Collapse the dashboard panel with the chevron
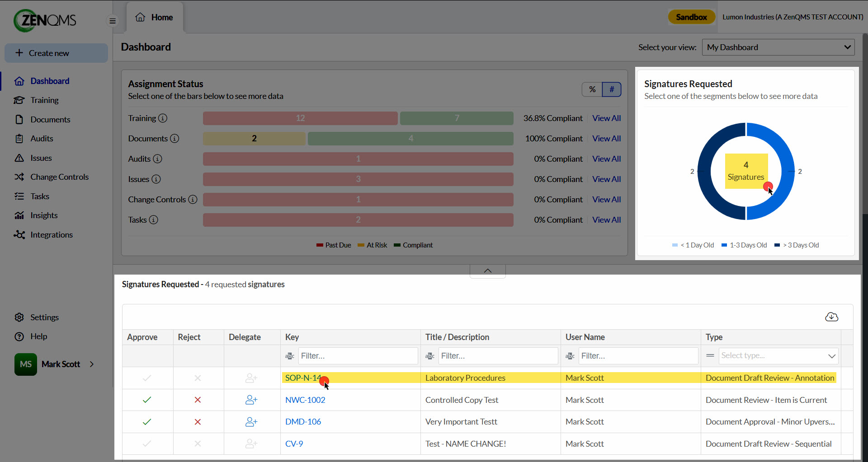Viewport: 868px width, 462px height. [488, 271]
